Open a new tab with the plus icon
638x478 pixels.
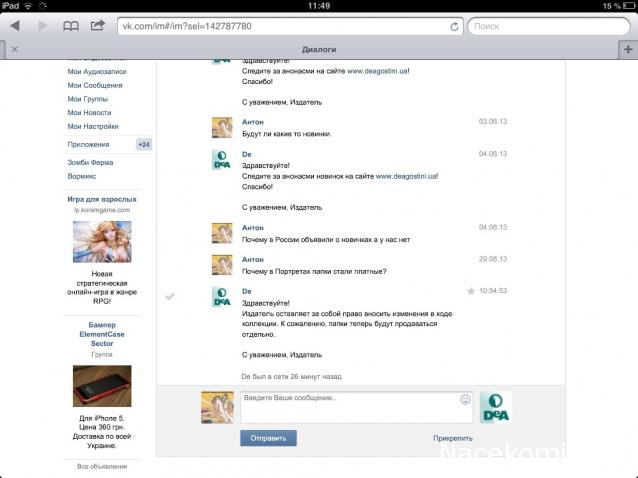626,47
